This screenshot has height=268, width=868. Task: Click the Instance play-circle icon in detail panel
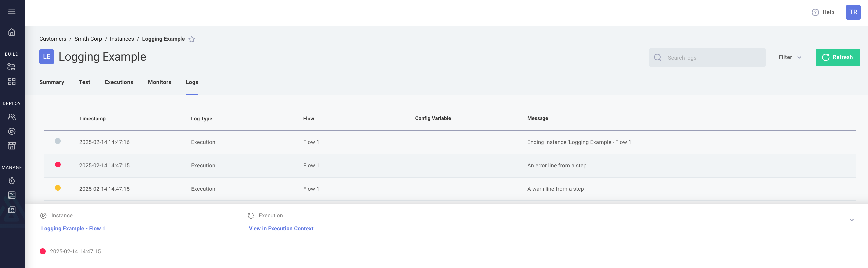43,216
